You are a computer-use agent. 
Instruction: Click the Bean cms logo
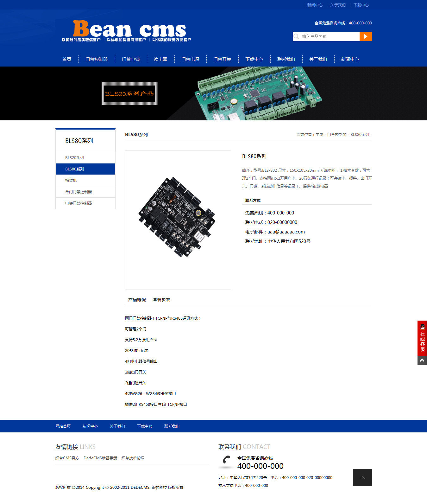click(127, 30)
